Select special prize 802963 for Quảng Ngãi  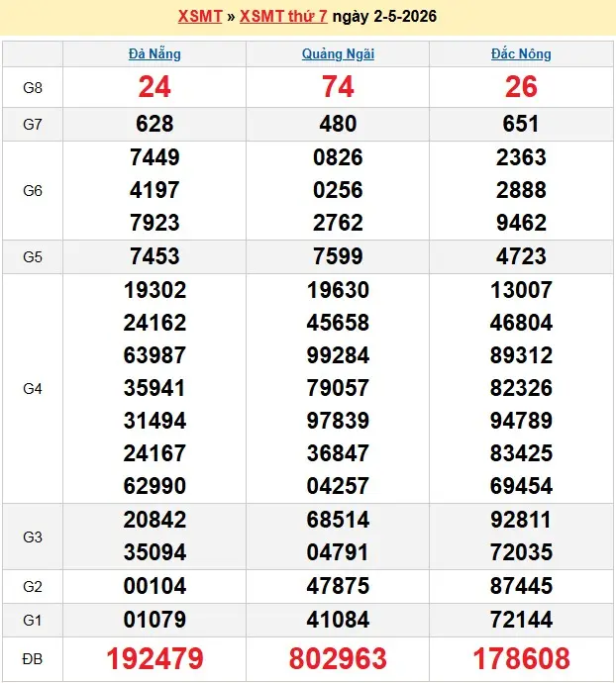point(338,658)
